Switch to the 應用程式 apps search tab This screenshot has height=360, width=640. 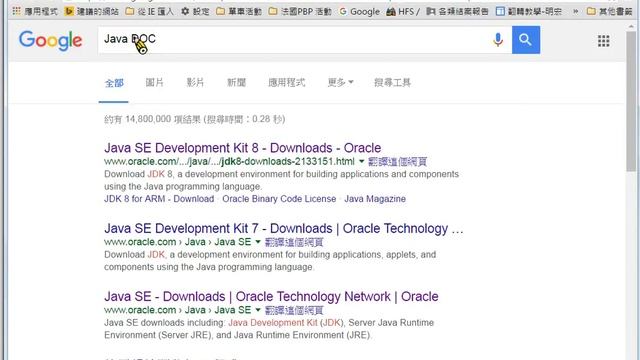click(287, 82)
